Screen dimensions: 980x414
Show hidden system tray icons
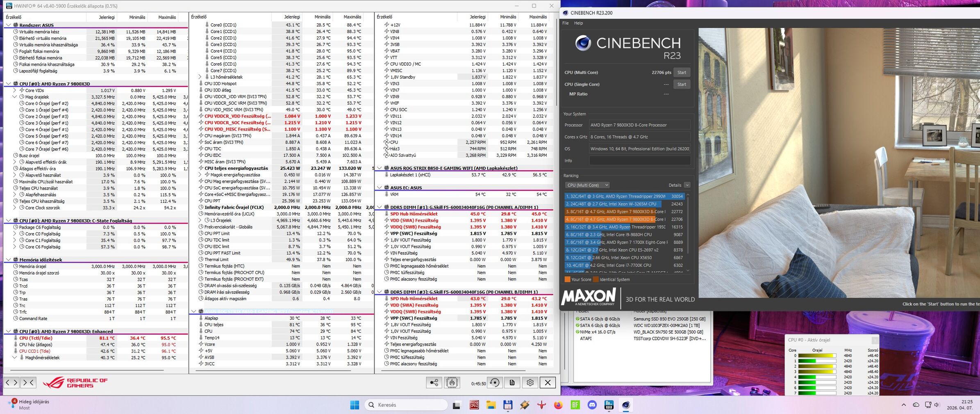coord(904,405)
